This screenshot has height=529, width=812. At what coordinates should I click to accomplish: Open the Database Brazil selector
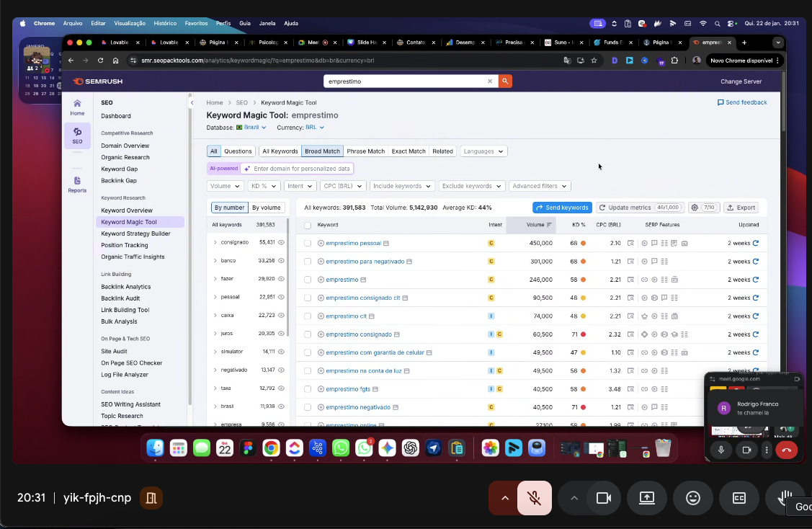[x=251, y=128]
